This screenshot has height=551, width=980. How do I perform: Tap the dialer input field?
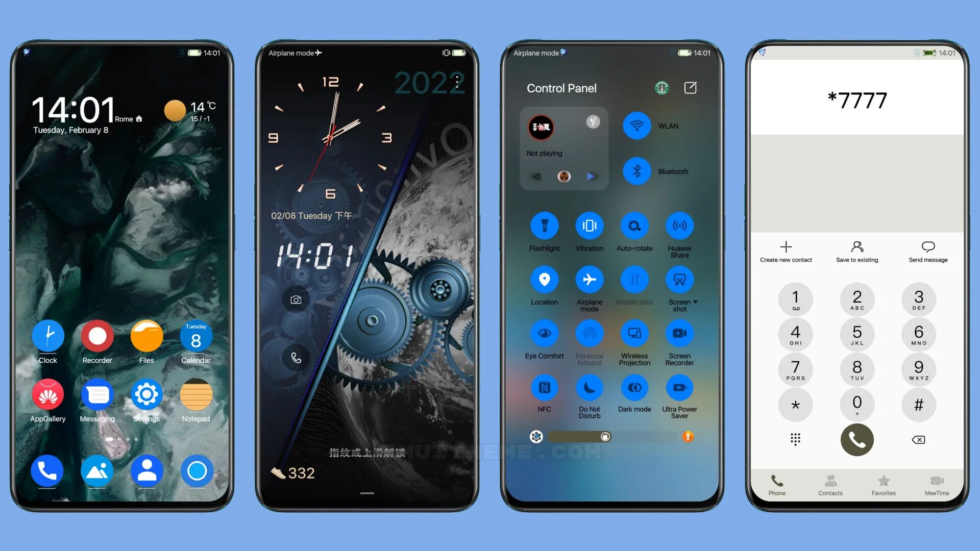(x=856, y=99)
